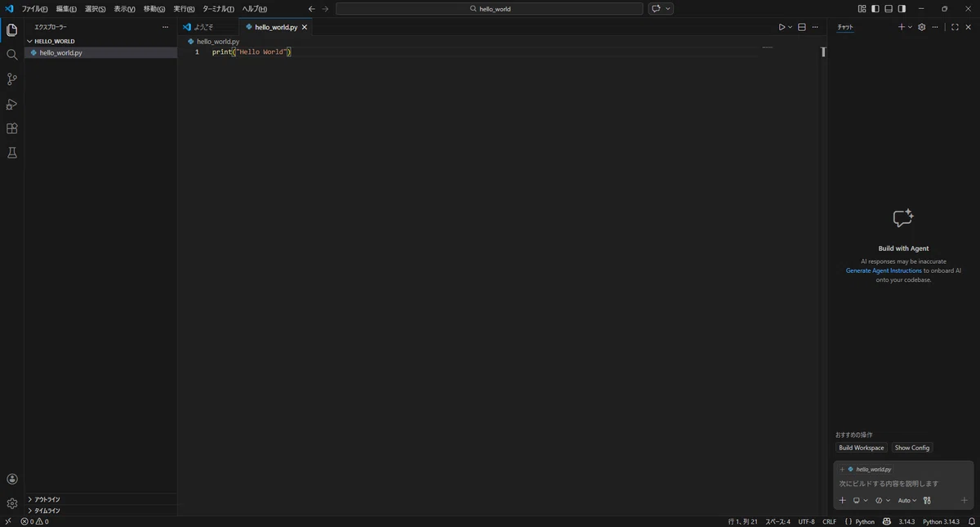
Task: Expand the タイムライン section
Action: [100, 511]
